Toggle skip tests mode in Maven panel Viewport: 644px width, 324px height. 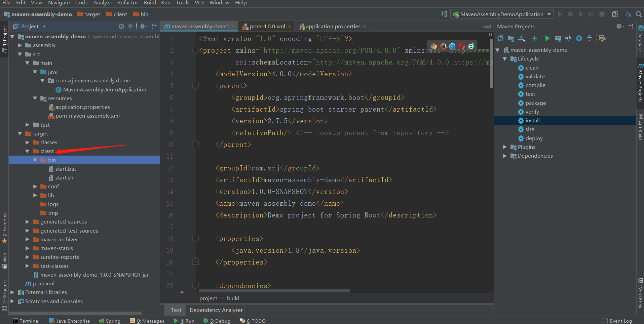pos(568,38)
